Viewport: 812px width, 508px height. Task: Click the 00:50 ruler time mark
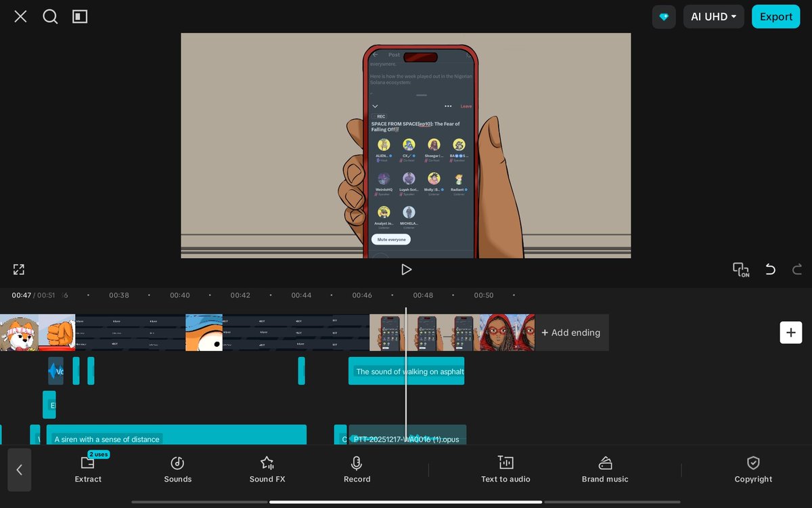(484, 295)
